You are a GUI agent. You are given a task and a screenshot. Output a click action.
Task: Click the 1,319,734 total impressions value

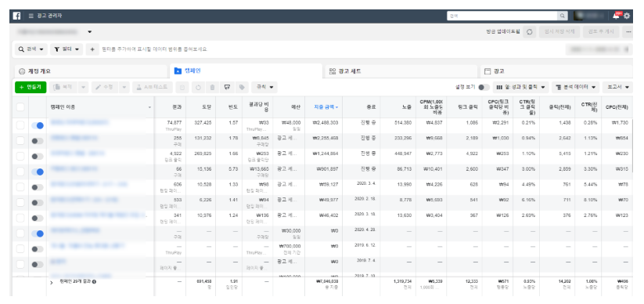(x=402, y=281)
